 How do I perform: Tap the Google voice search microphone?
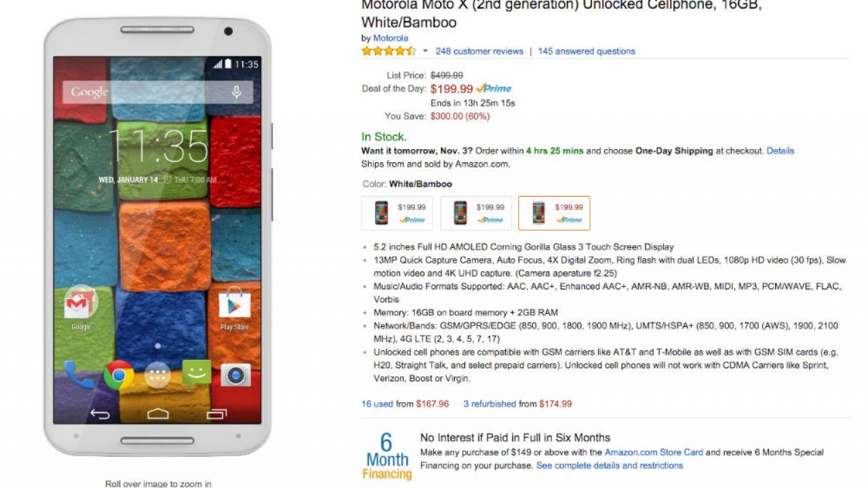tap(236, 92)
